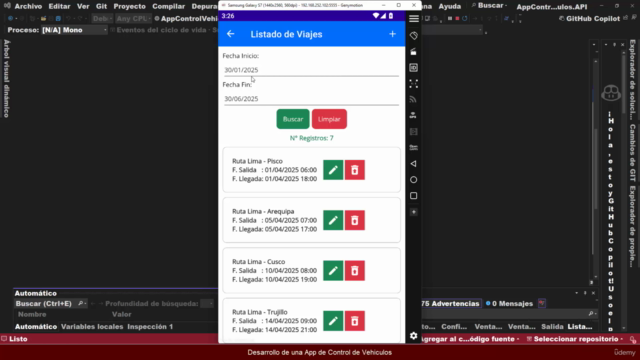Viewport: 640px width, 360px height.
Task: Open Árbol visual dinámico side tab
Action: point(7,78)
